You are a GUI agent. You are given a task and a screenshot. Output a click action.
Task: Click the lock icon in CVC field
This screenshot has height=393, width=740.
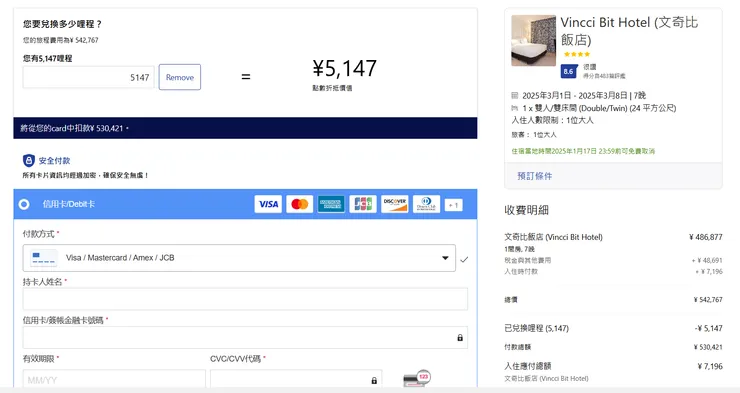(374, 380)
